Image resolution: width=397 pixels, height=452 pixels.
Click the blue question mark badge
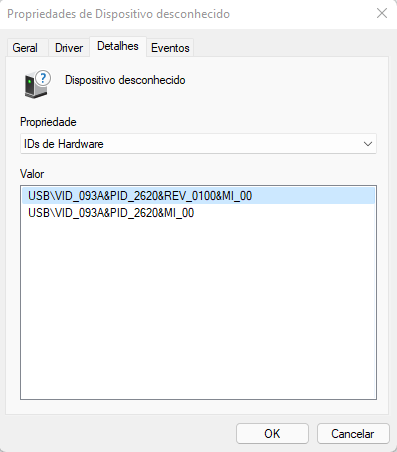(43, 78)
